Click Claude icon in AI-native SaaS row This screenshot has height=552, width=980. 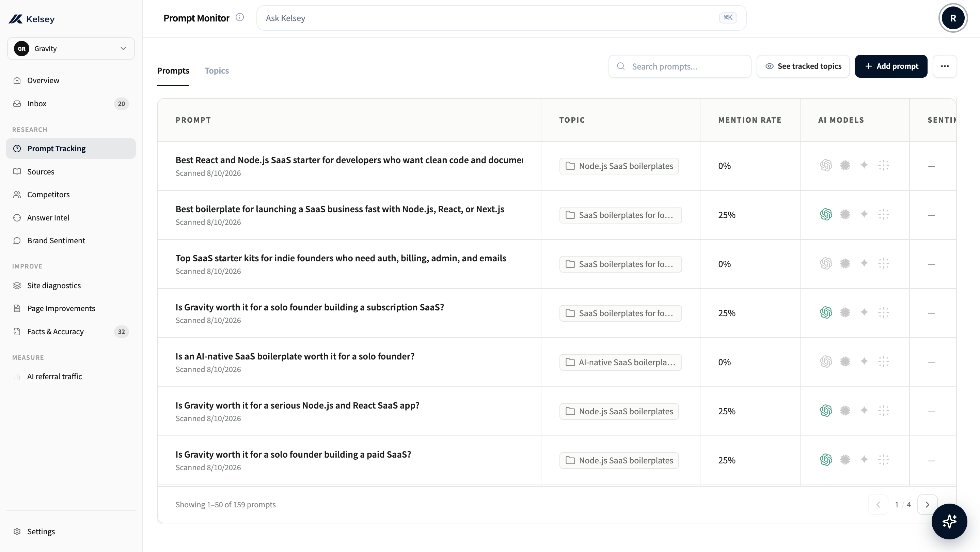[x=845, y=362]
